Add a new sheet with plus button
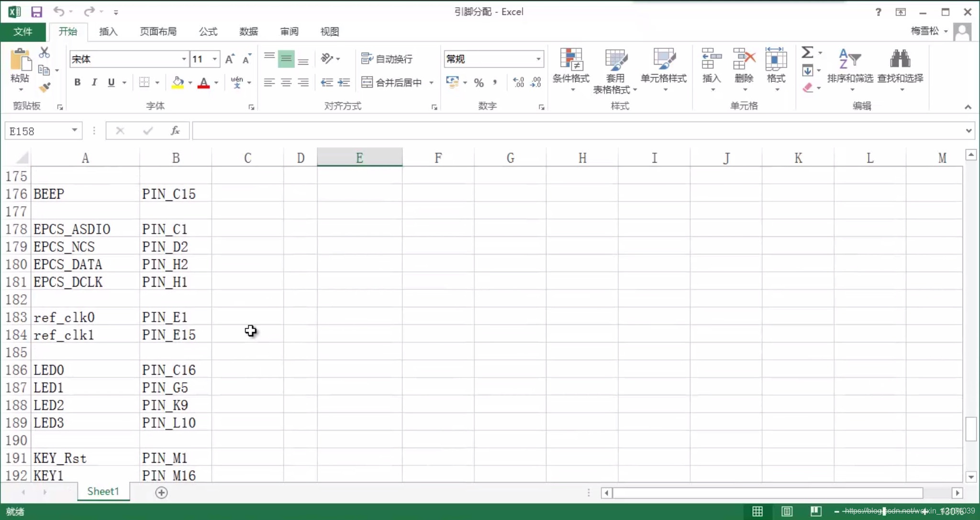This screenshot has height=520, width=980. [x=161, y=492]
